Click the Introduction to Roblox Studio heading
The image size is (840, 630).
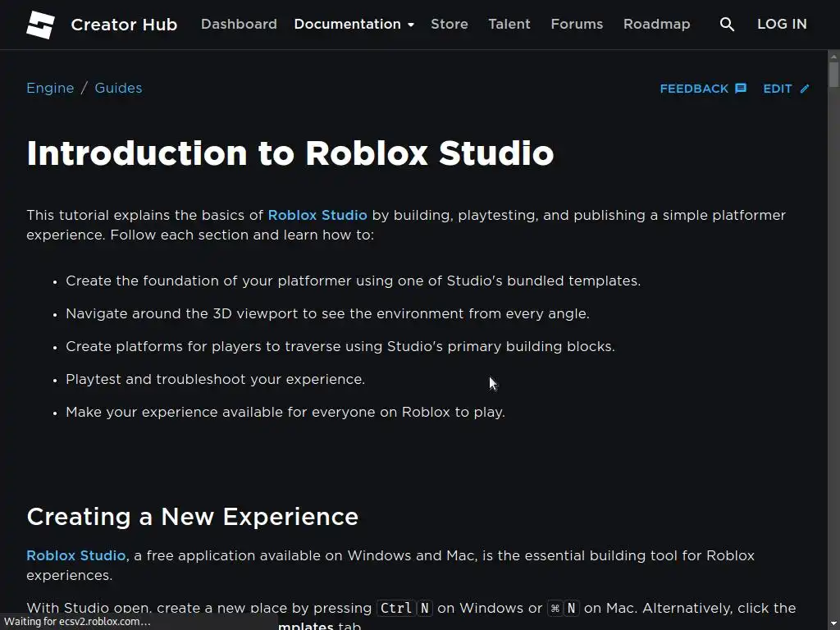(x=290, y=153)
